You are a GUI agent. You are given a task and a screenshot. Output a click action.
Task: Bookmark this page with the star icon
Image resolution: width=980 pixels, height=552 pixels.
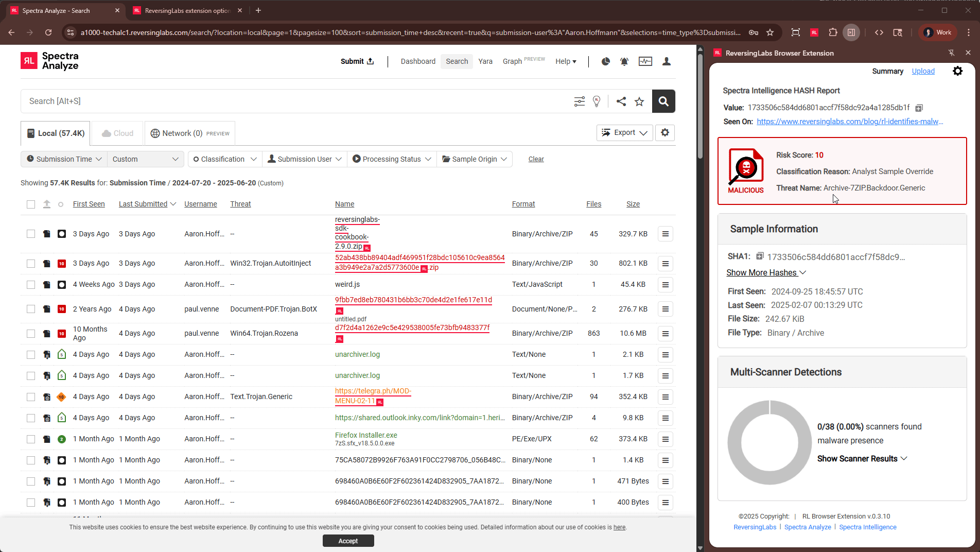pos(770,32)
